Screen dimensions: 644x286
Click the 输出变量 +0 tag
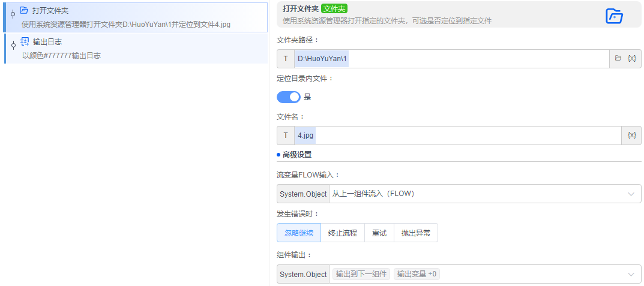(x=417, y=274)
